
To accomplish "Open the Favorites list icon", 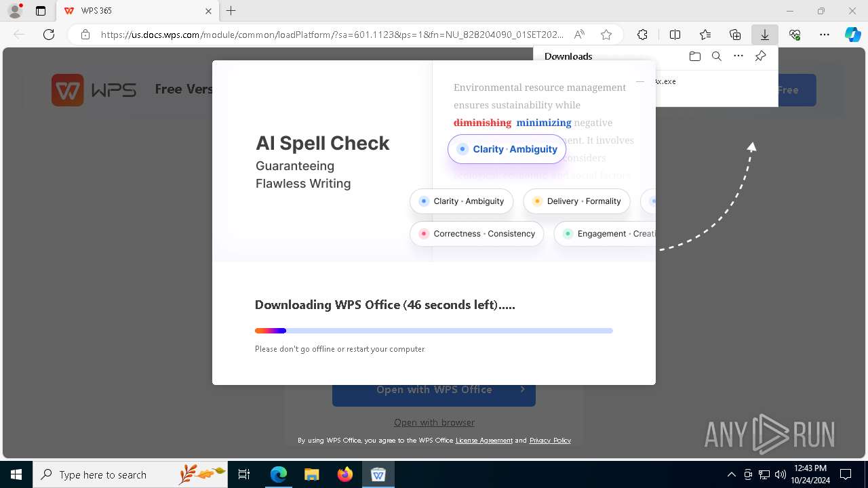I will pos(705,35).
